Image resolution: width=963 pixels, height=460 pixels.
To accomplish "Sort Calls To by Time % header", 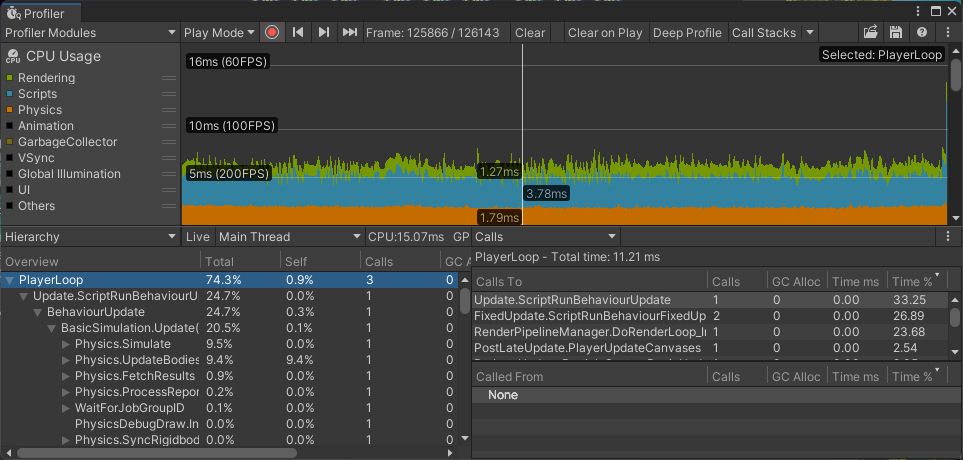I will (918, 281).
